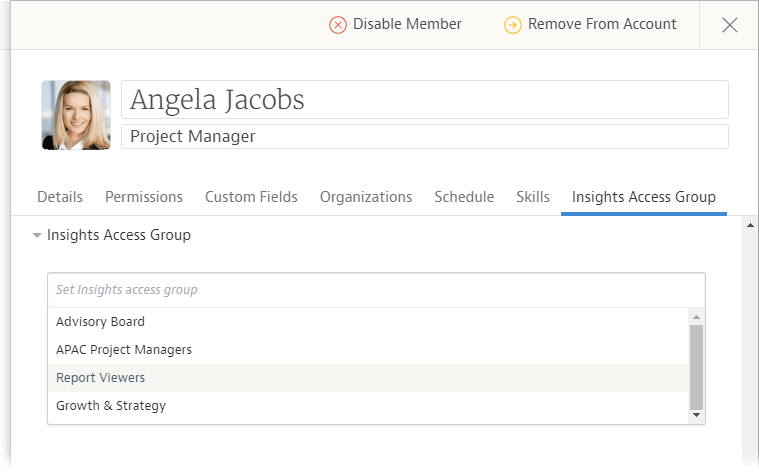
Task: Click the Disable Member circle-x icon
Action: coord(338,25)
